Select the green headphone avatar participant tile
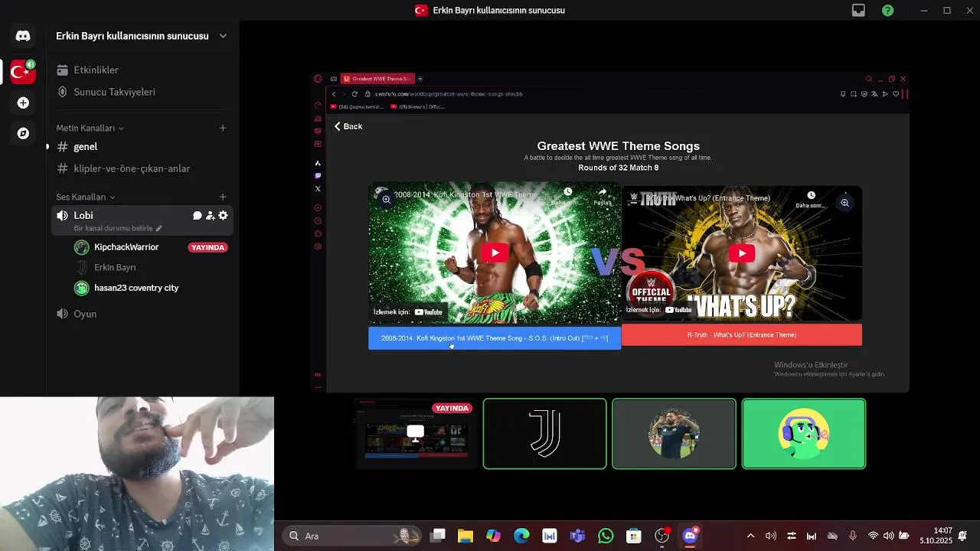The image size is (980, 551). [x=803, y=433]
